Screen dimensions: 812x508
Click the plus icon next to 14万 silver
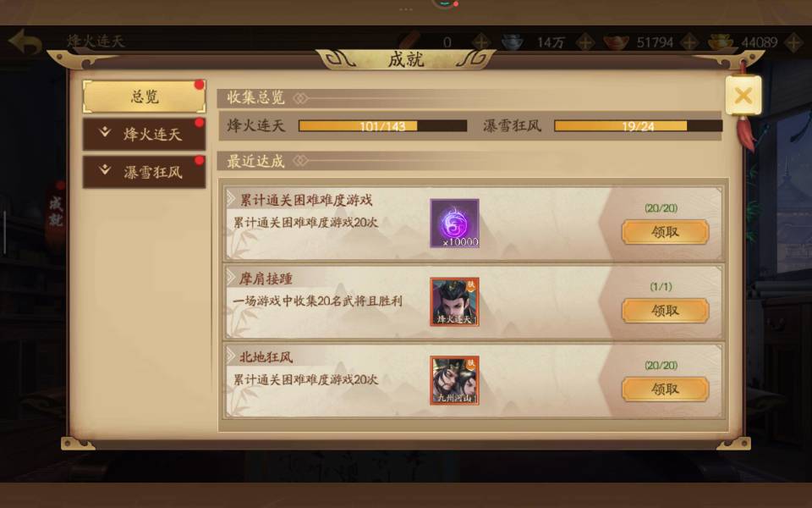[585, 42]
